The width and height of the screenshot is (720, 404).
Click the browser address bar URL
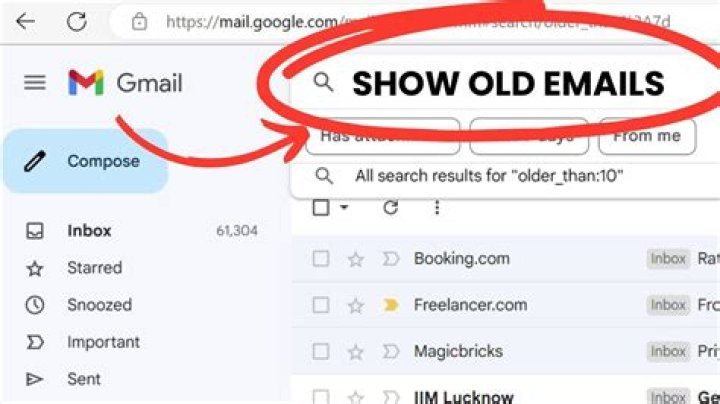418,22
